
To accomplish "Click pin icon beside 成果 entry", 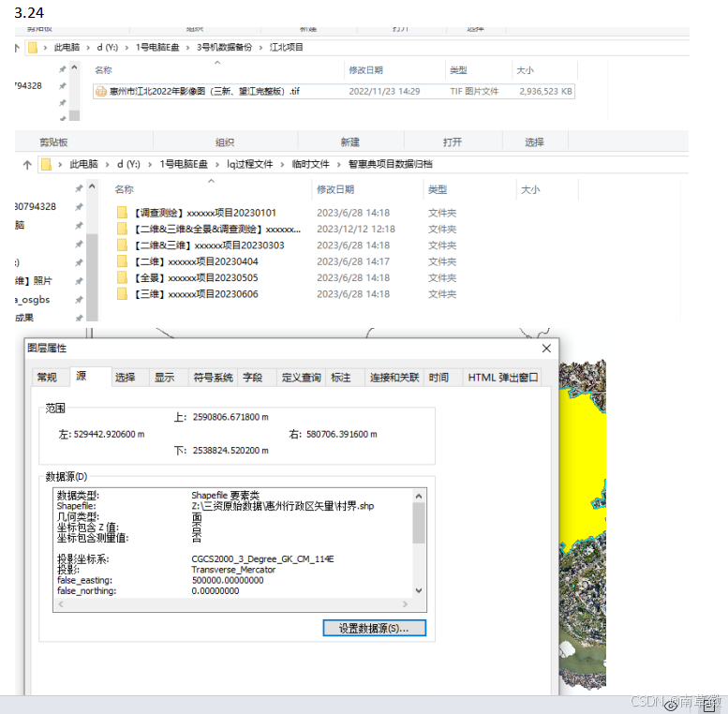I will coord(79,318).
